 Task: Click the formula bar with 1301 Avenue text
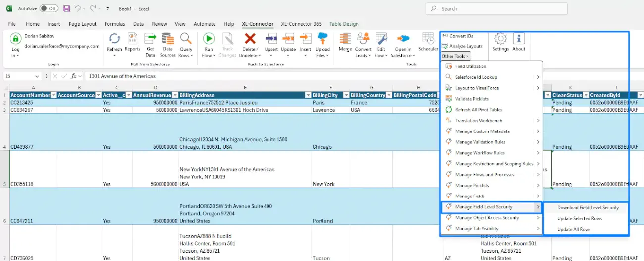point(364,76)
